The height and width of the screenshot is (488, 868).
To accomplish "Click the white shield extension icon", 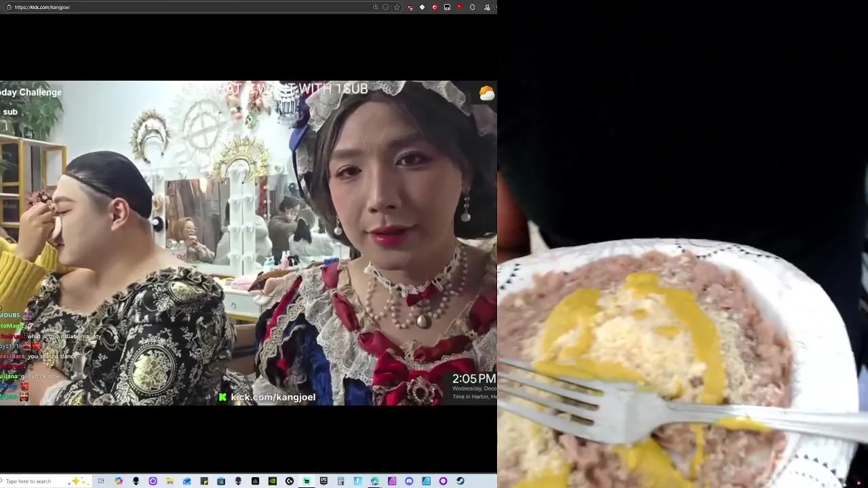I will point(422,7).
